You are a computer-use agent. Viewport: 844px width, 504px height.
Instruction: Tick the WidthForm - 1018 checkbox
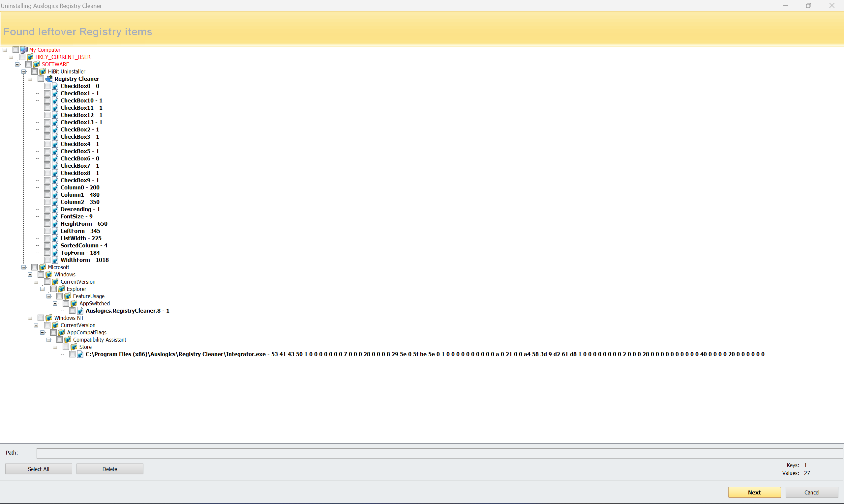47,260
